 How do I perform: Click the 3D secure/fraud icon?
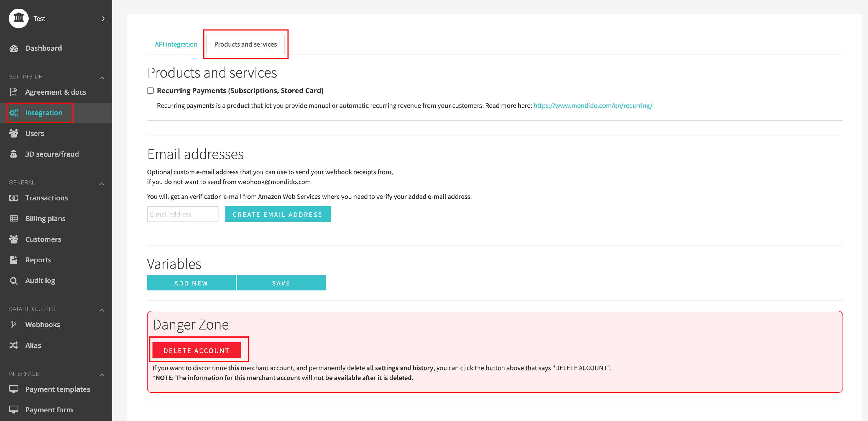[14, 154]
